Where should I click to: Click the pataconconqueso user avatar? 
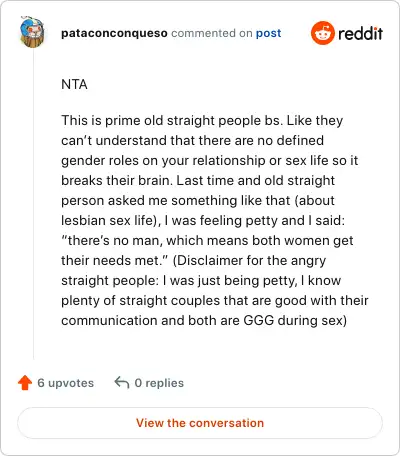[x=32, y=32]
